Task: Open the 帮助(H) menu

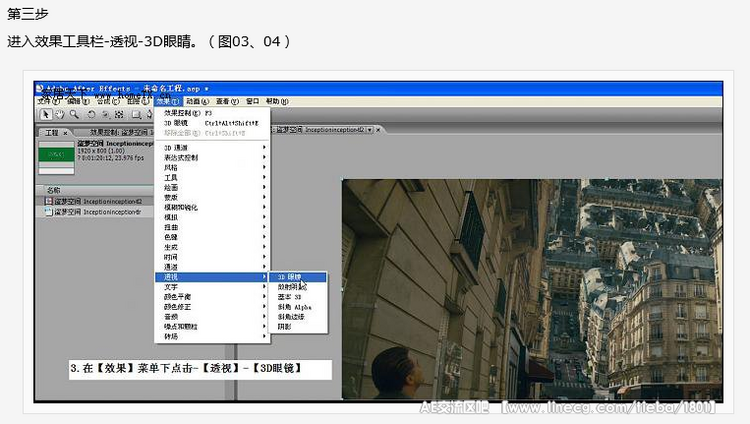Action: 277,101
